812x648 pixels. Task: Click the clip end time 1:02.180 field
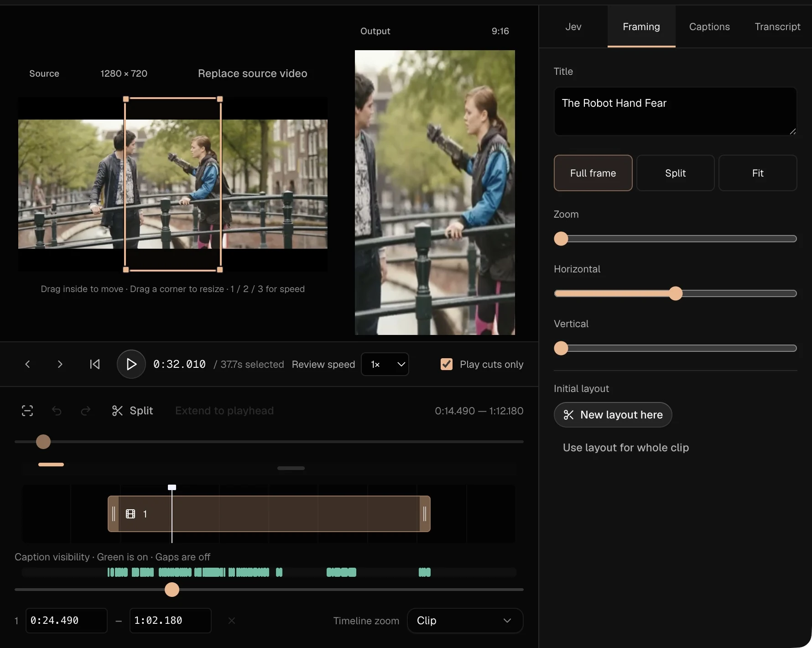tap(171, 621)
